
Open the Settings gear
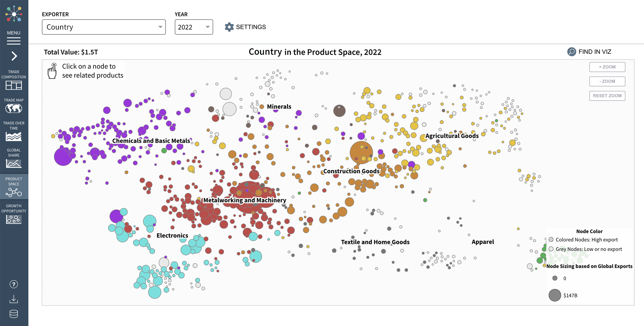click(245, 27)
